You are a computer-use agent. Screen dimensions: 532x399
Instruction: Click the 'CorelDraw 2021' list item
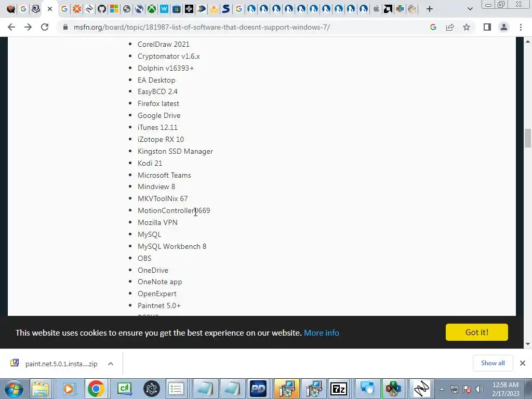[x=164, y=45]
